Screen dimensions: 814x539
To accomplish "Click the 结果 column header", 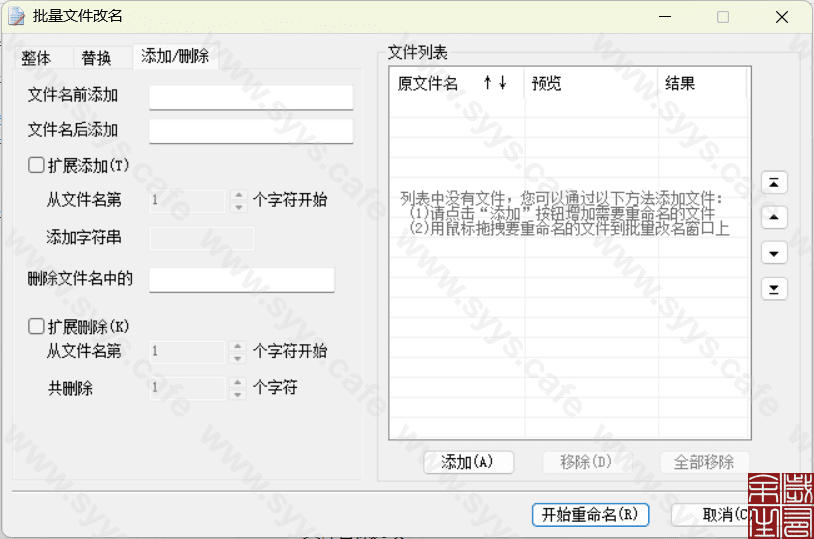I will (x=702, y=83).
